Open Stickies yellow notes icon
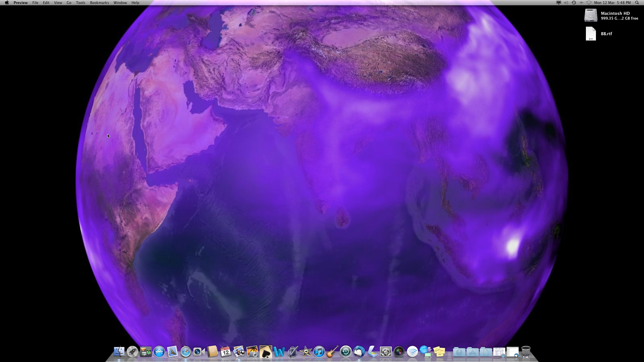The height and width of the screenshot is (362, 644). tap(439, 352)
